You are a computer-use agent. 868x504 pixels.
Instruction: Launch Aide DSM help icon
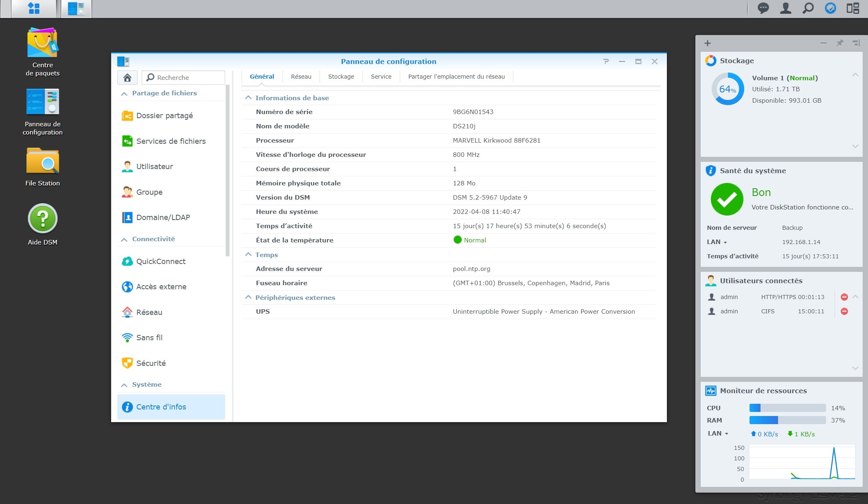click(x=42, y=219)
